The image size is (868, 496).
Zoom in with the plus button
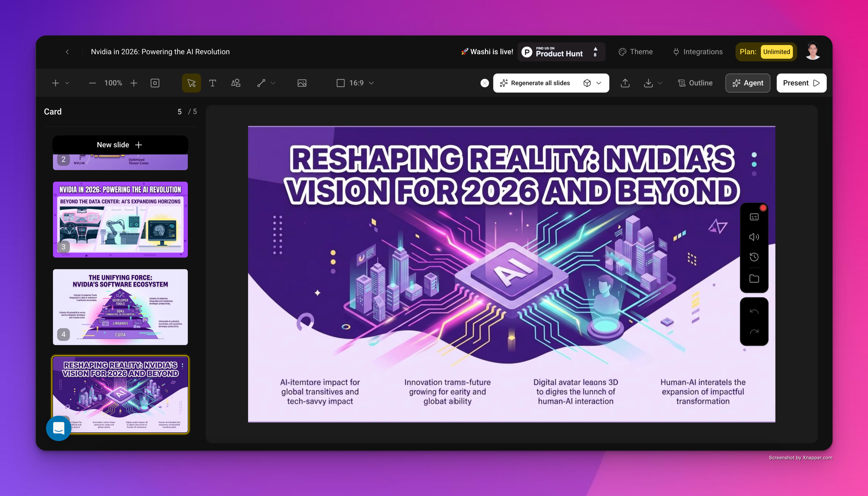point(134,83)
